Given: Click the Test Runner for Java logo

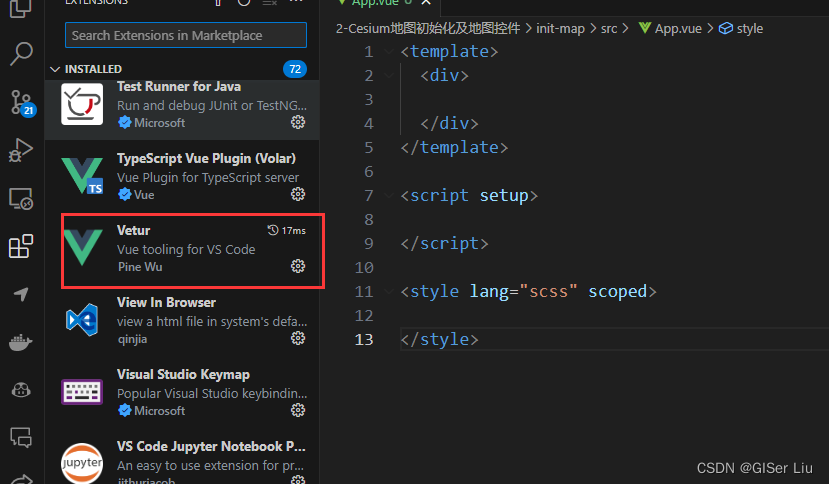Looking at the screenshot, I should click(x=82, y=104).
